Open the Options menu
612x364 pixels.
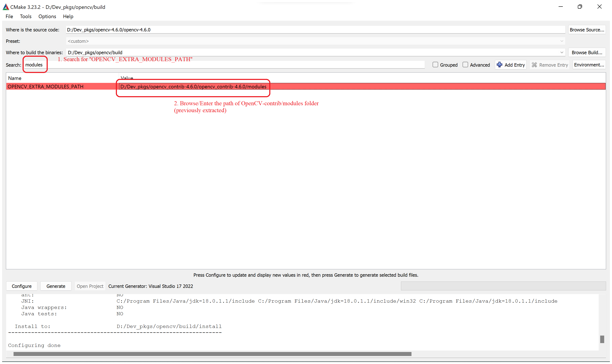(47, 16)
